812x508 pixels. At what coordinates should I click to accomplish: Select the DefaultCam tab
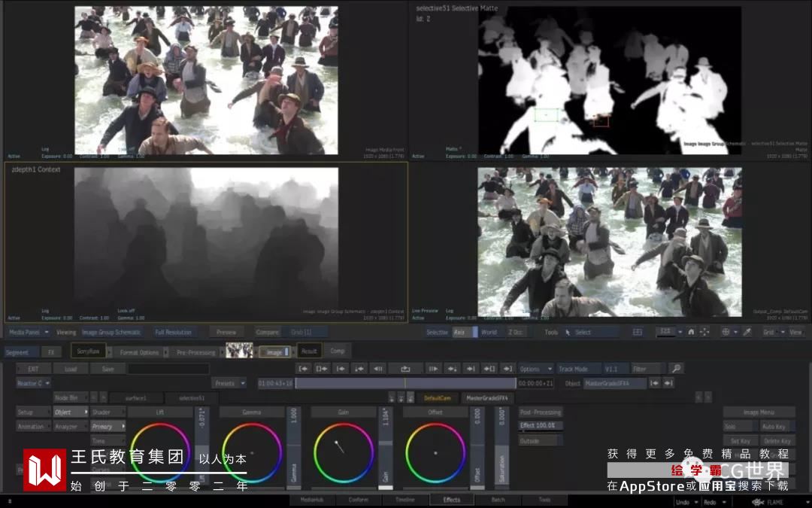[438, 398]
